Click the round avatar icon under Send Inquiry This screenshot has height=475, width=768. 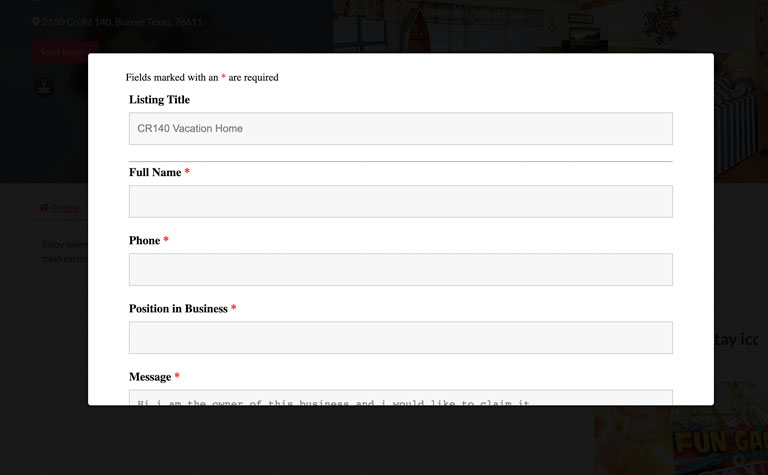(x=44, y=87)
